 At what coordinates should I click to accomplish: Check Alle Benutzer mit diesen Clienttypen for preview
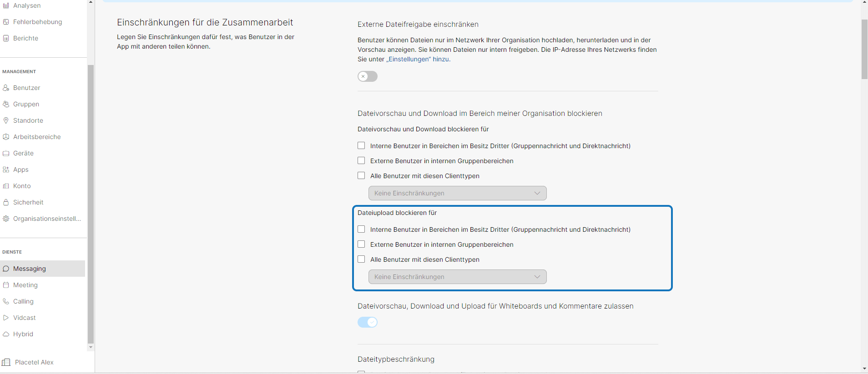(x=361, y=176)
